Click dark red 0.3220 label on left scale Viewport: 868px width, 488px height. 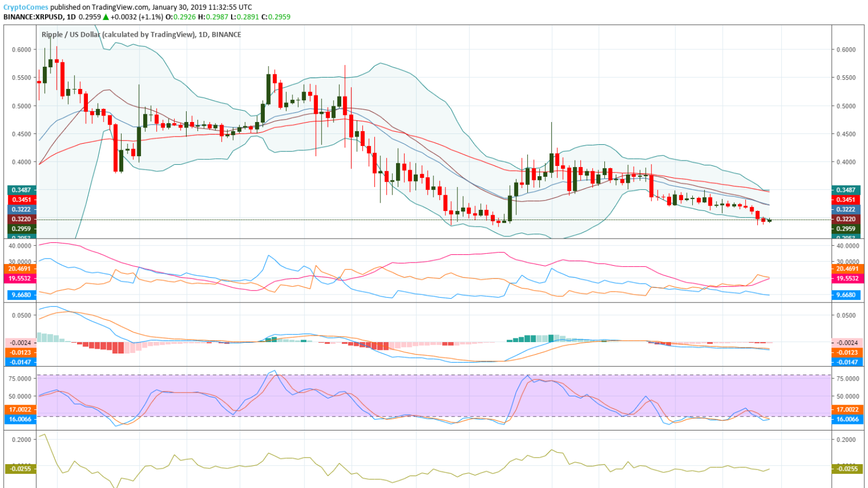coord(22,219)
